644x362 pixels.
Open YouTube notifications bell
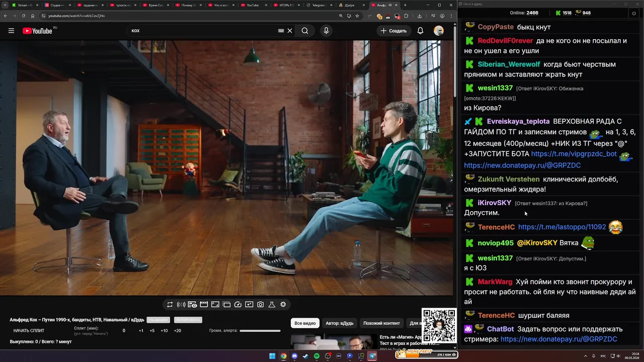point(420,31)
